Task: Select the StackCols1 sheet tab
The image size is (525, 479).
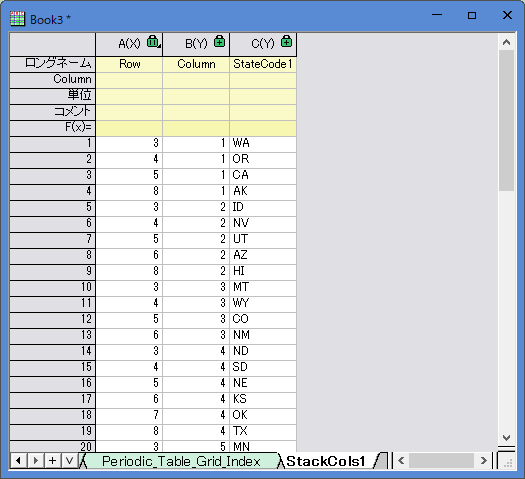Action: [326, 461]
